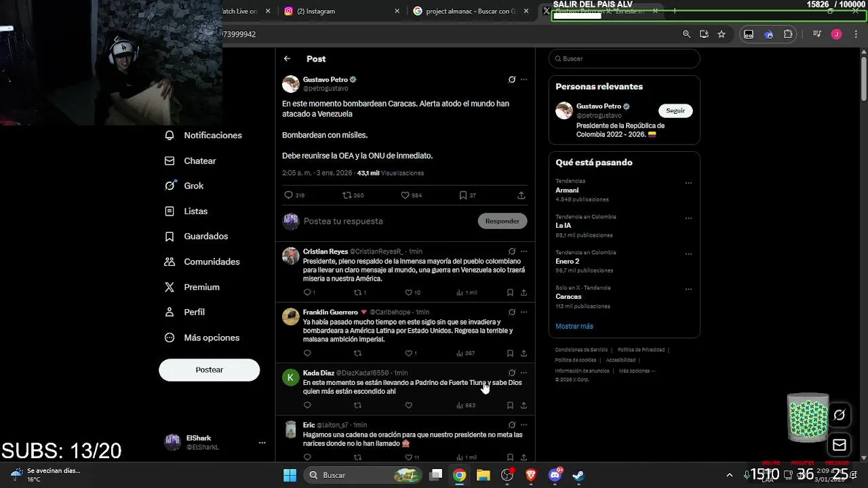Open the Caracas trending topic

568,297
